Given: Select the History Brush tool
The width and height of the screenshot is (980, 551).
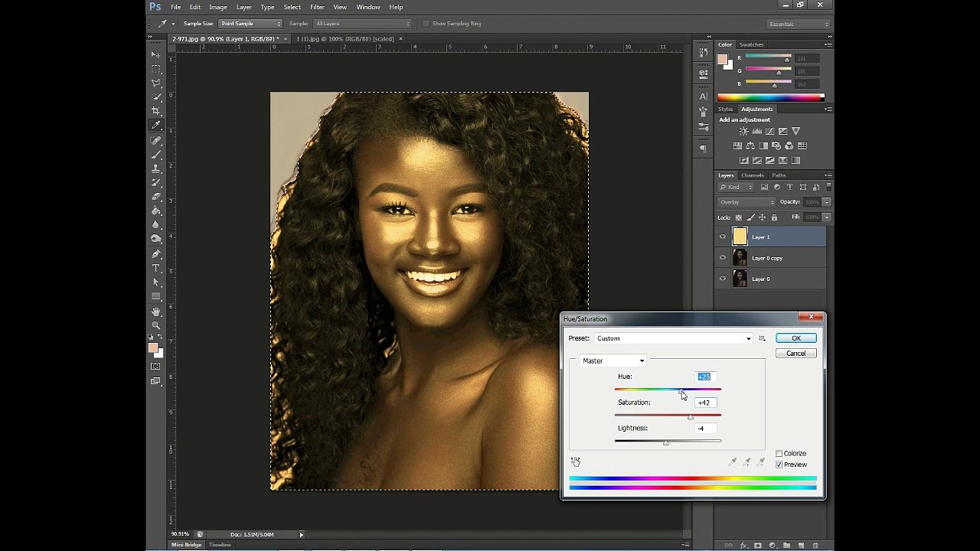Looking at the screenshot, I should click(156, 182).
